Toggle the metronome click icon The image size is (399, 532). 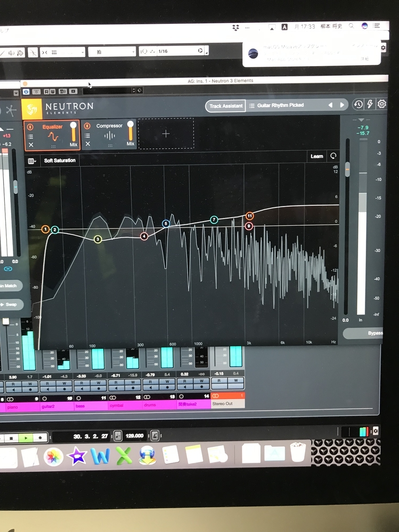click(x=155, y=435)
